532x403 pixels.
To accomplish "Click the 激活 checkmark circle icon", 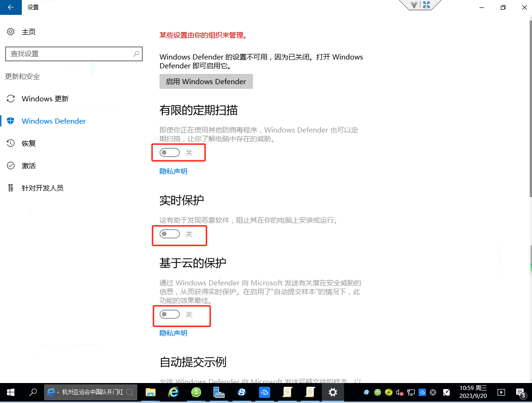I will [x=11, y=165].
